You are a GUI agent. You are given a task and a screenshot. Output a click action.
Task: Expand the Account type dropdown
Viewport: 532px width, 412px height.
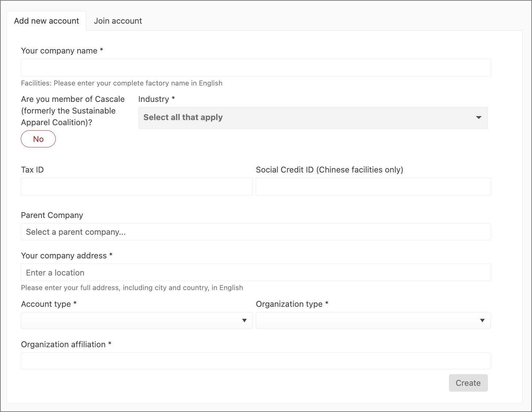[137, 320]
